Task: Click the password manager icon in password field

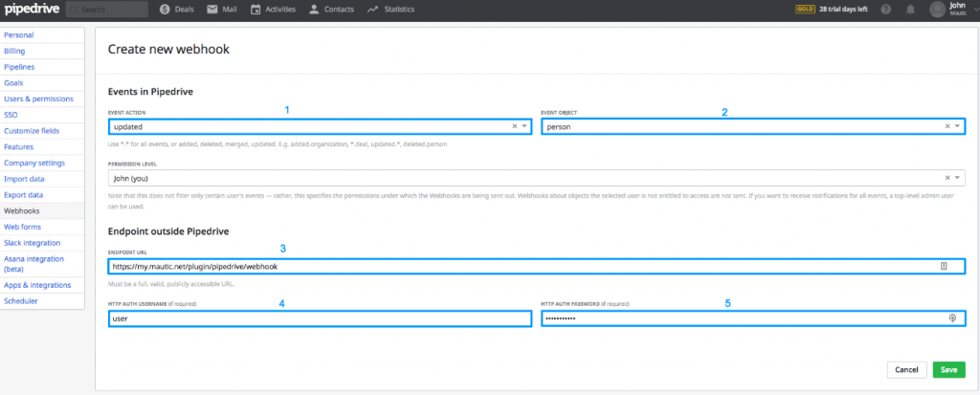Action: tap(951, 318)
